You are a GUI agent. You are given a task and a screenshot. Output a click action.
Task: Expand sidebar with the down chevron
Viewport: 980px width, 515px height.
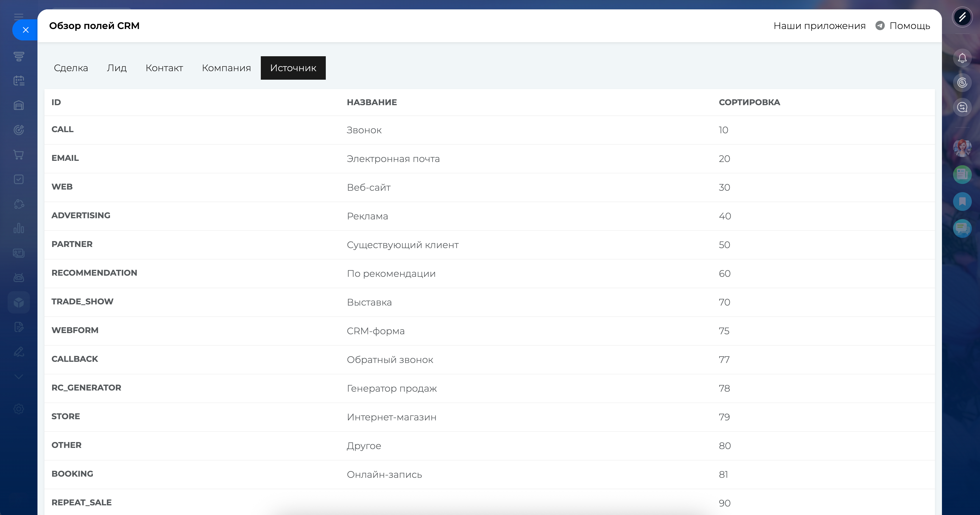click(19, 377)
